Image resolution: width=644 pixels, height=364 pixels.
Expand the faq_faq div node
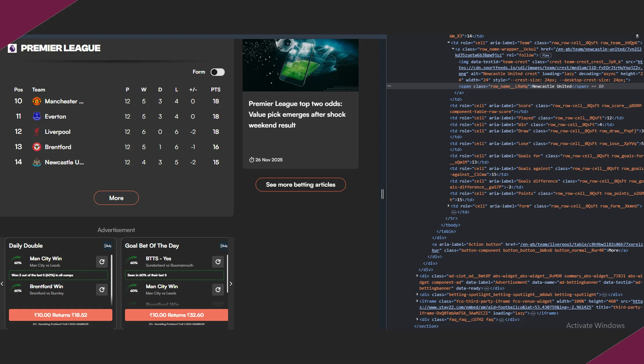pyautogui.click(x=417, y=319)
